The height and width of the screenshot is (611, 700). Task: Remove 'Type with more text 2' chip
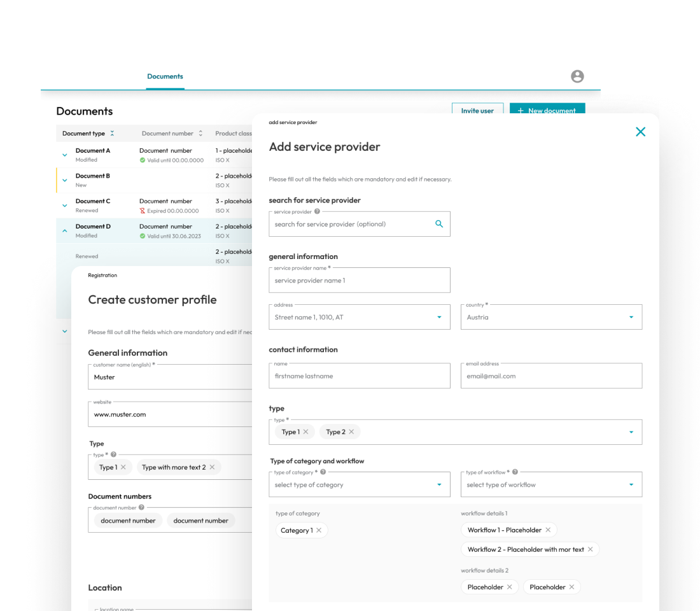[x=212, y=467]
